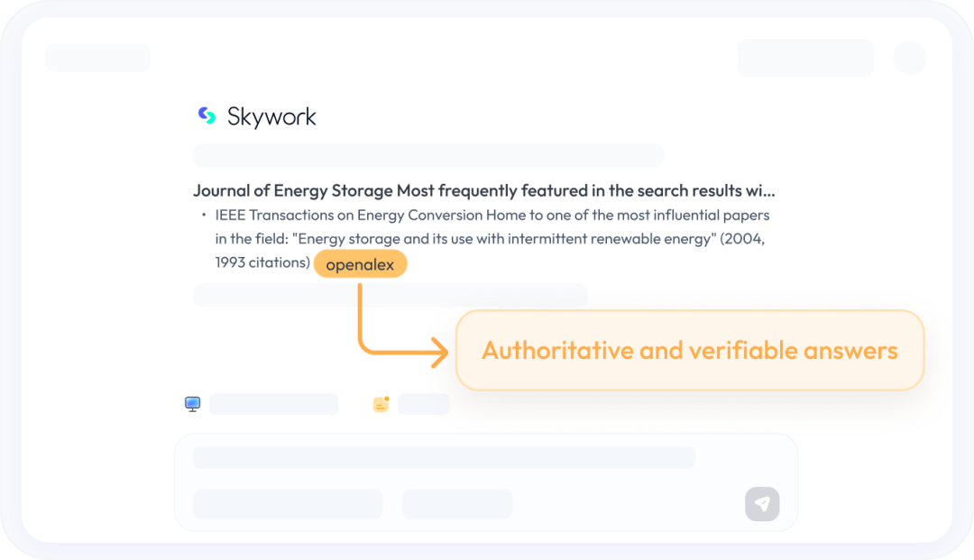Viewport: 974px width, 560px height.
Task: Click the placeholder bar below citation text
Action: (x=390, y=295)
